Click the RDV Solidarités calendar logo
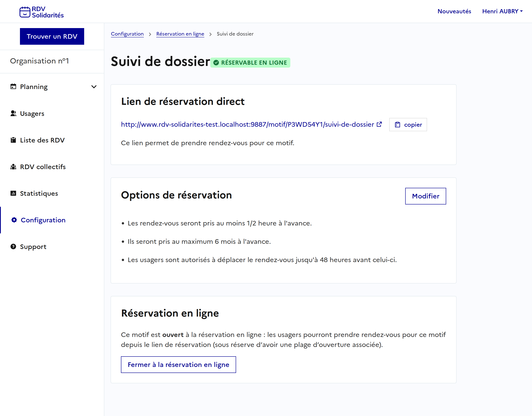Image resolution: width=532 pixels, height=416 pixels. (x=25, y=12)
